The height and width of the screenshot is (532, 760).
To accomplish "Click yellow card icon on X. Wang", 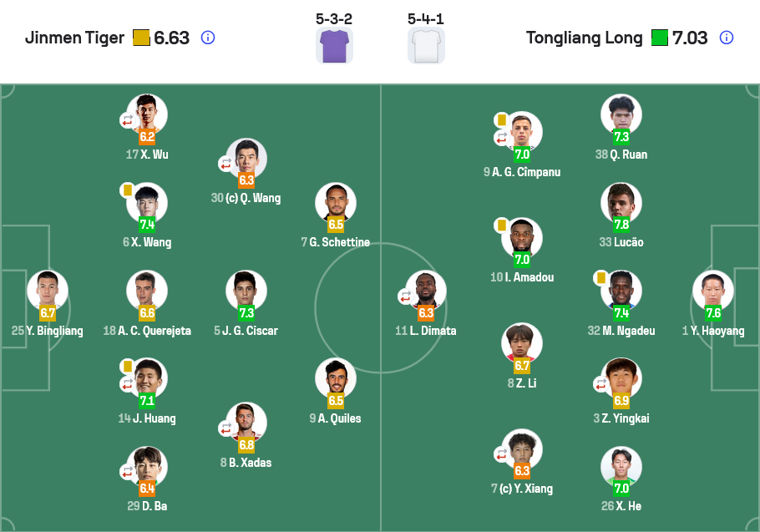I will (x=127, y=190).
